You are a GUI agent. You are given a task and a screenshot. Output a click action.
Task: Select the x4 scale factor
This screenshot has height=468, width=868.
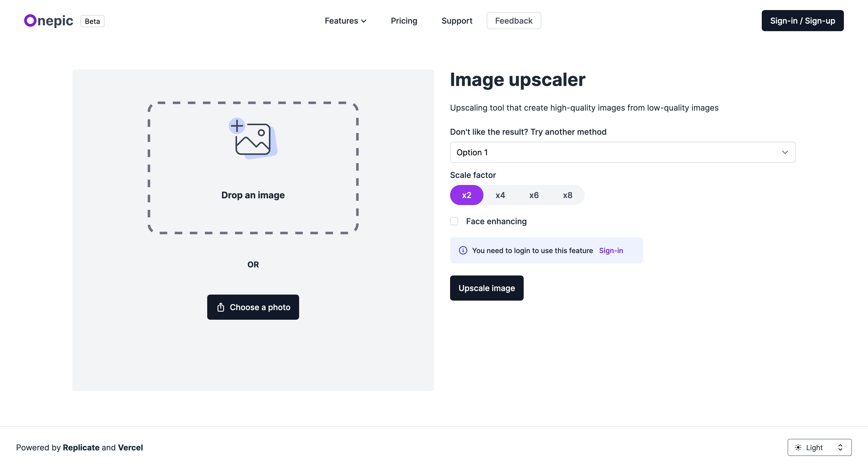(x=500, y=195)
